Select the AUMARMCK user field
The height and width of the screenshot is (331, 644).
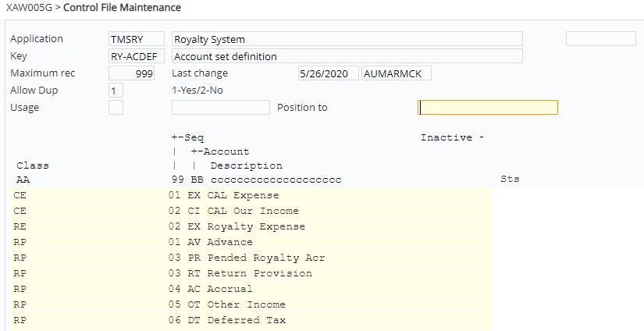[397, 73]
